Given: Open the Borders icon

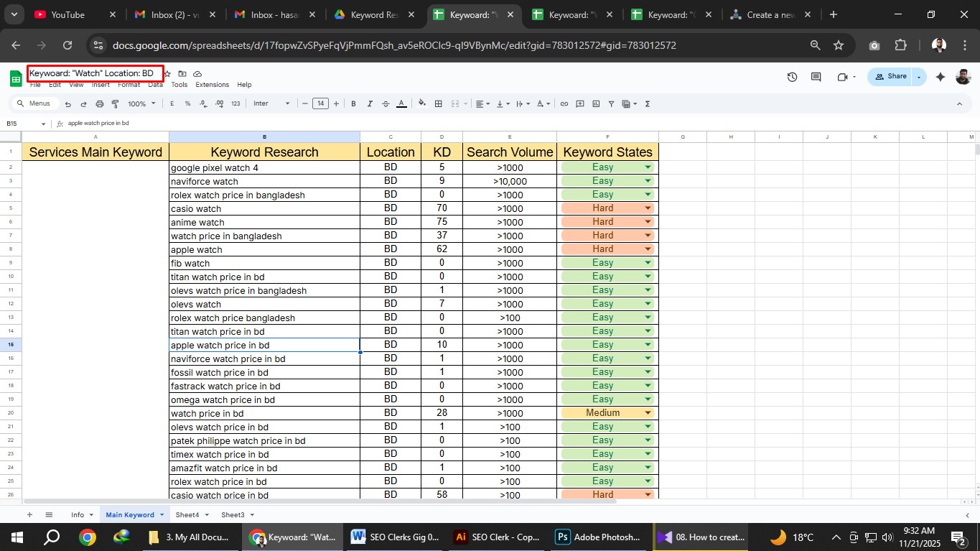Looking at the screenshot, I should pos(438,103).
